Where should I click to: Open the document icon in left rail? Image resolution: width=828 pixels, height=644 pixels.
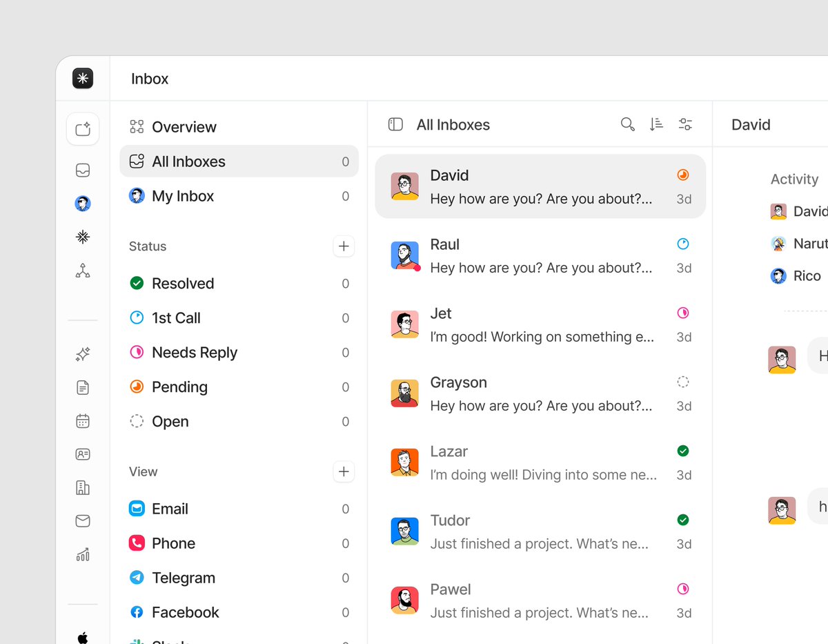83,388
